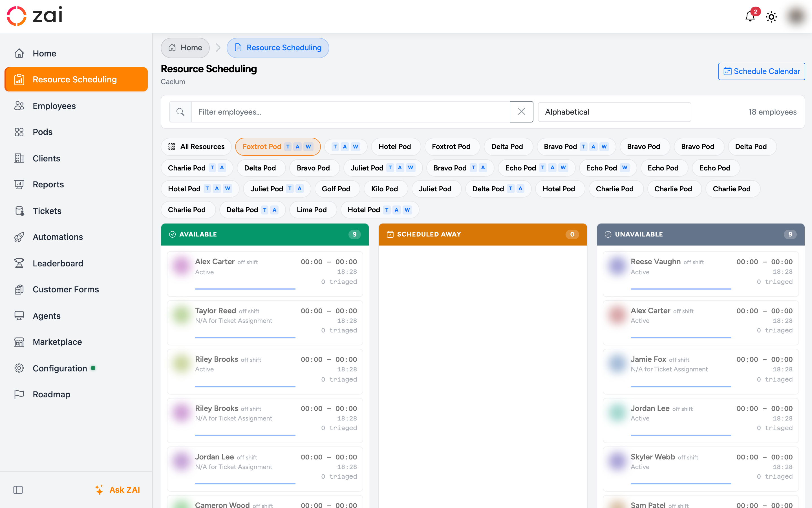Open Taylor Reed employee card

pos(265,323)
